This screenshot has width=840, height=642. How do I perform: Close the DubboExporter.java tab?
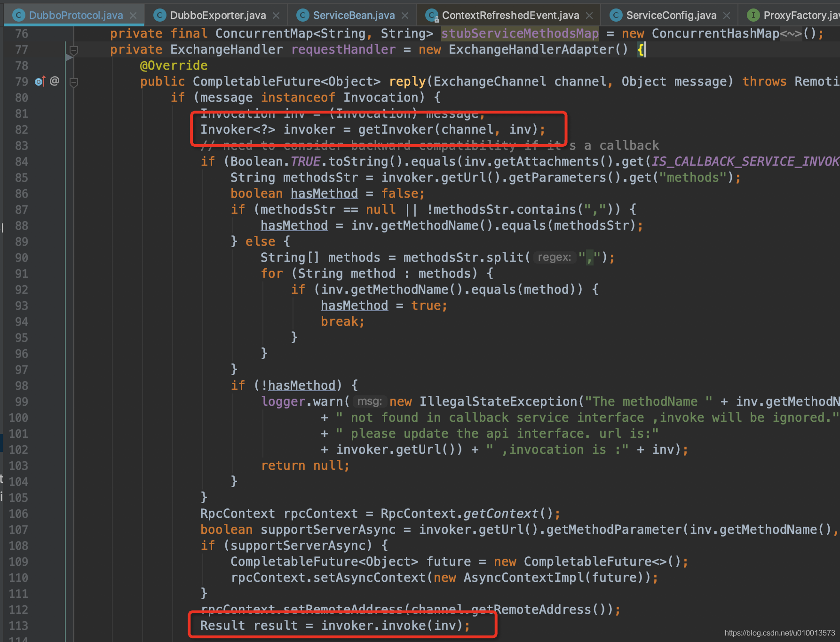coord(276,16)
